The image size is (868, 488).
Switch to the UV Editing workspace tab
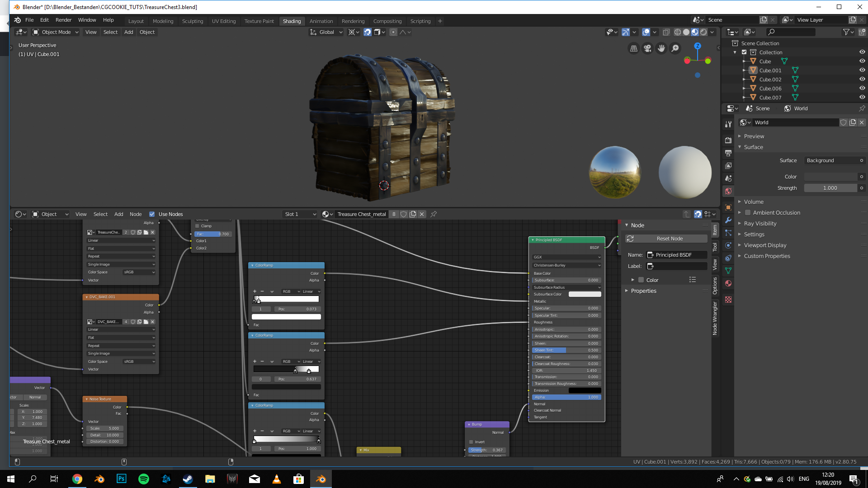pos(224,21)
